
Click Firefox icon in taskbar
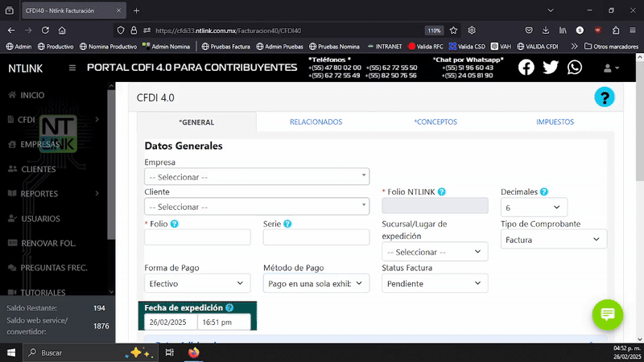(193, 352)
